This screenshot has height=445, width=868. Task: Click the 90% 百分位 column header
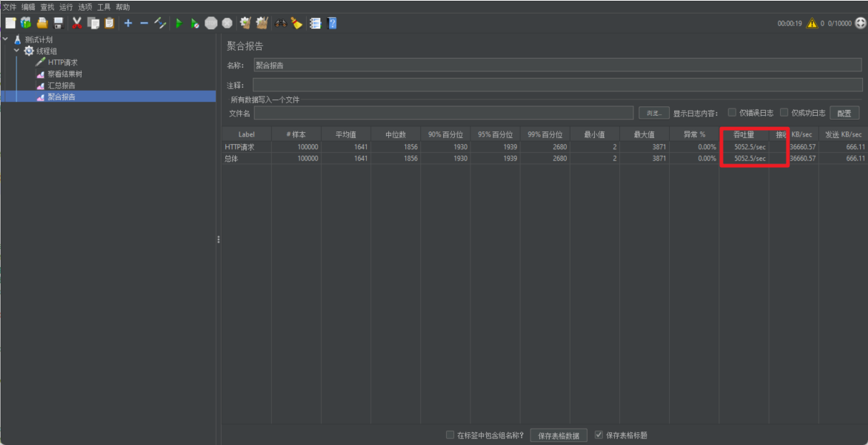(x=445, y=134)
